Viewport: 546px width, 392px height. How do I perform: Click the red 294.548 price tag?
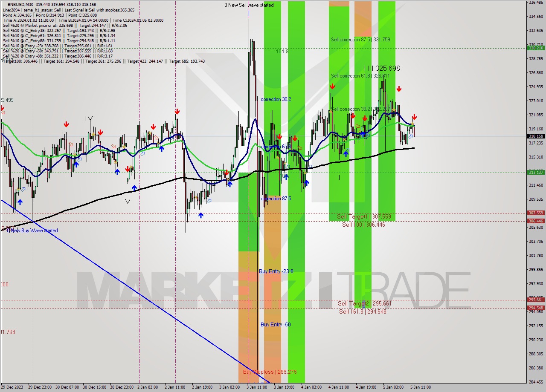(536, 308)
